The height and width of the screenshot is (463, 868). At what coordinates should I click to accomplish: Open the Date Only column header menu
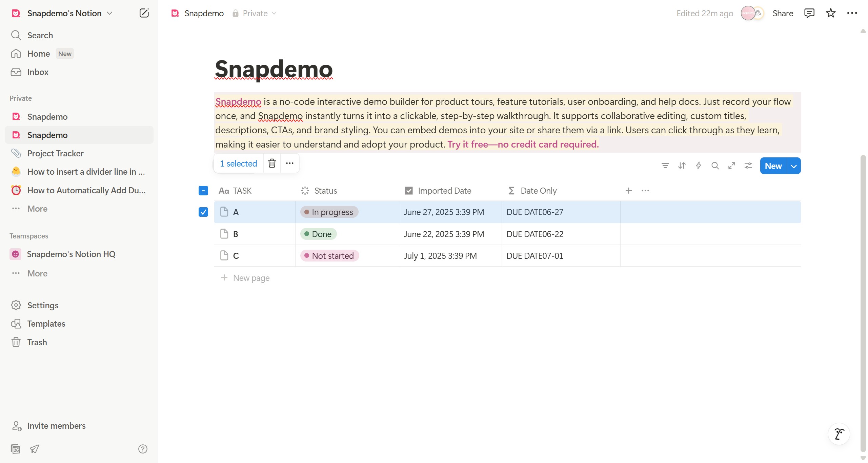pos(561,191)
